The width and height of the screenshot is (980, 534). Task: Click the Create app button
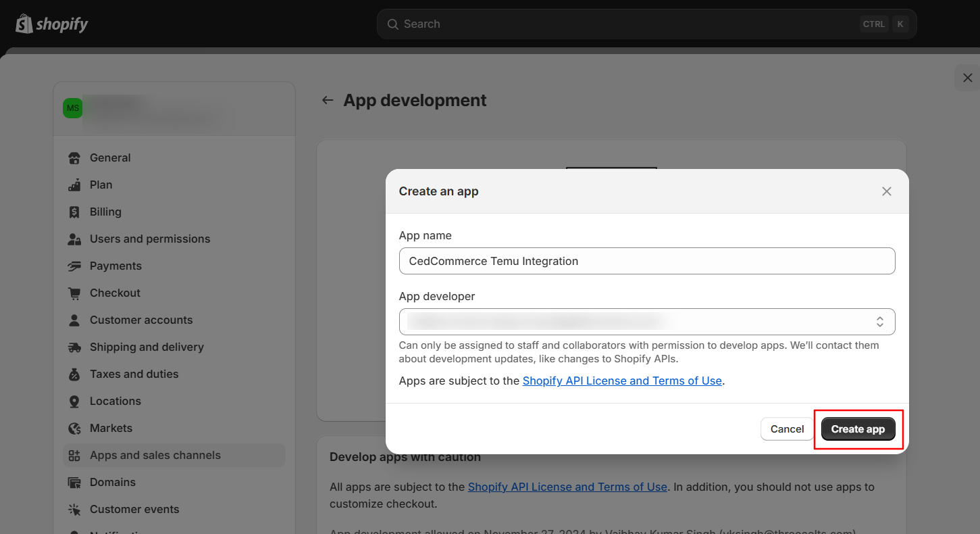858,429
